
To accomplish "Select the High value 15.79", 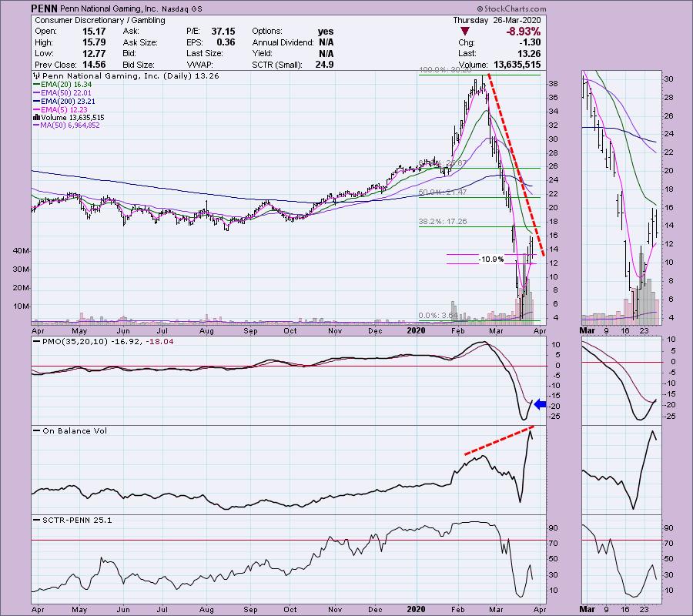I will (94, 42).
